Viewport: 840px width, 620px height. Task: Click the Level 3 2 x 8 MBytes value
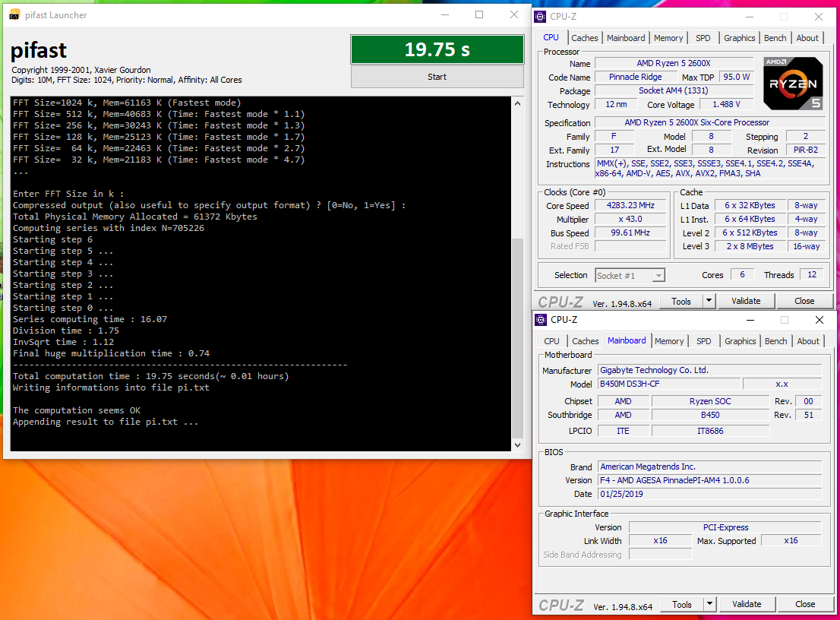[750, 246]
